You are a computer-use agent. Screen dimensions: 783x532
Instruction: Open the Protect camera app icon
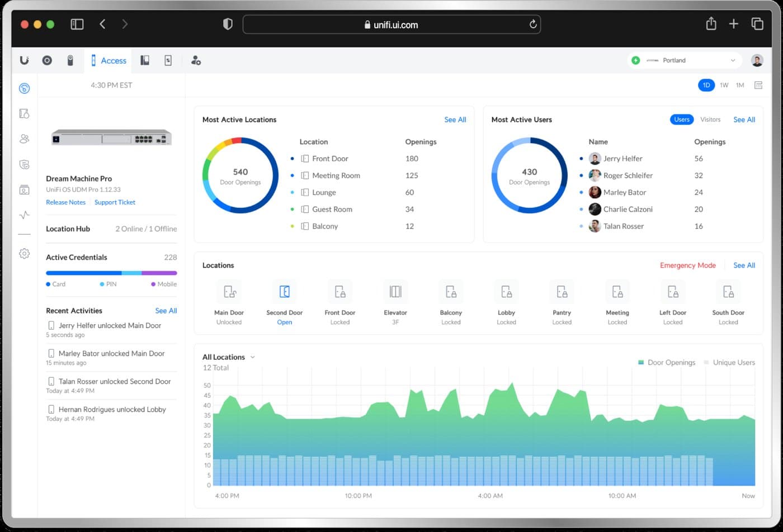click(x=70, y=60)
